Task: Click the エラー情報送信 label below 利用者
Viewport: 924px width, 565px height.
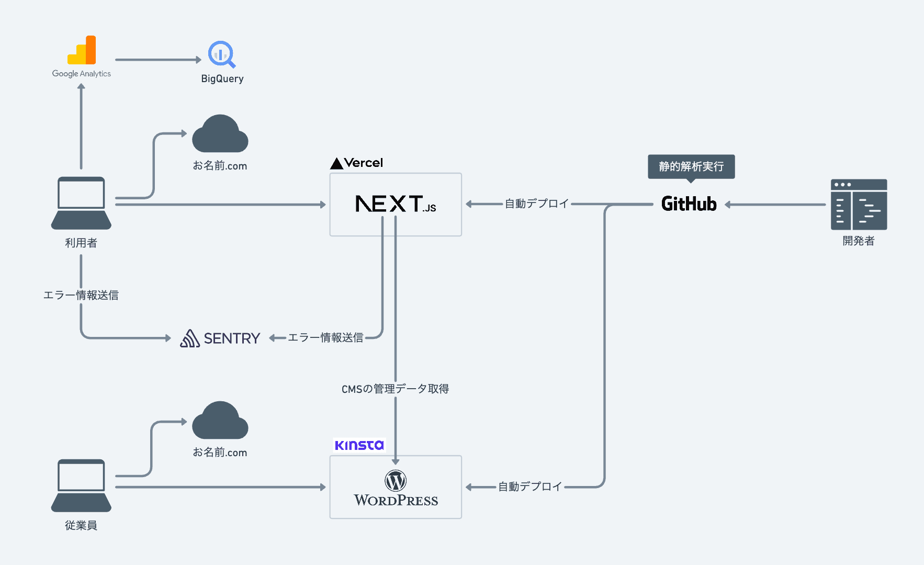Action: point(81,295)
